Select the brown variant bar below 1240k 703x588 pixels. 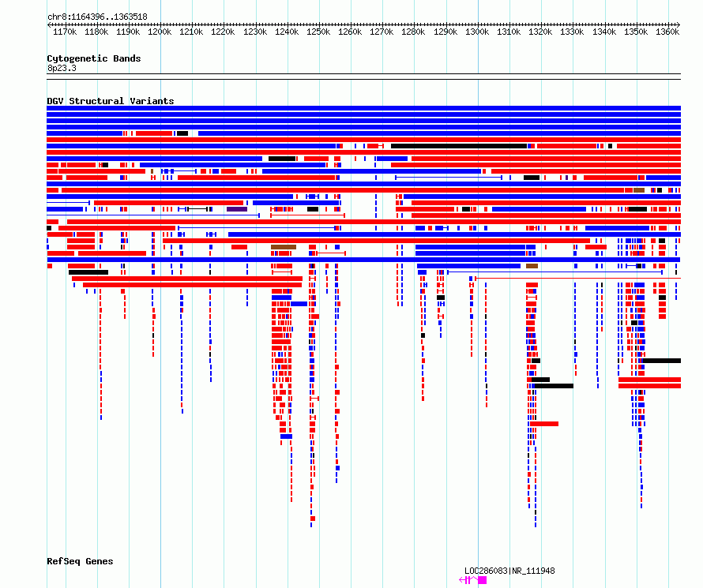click(x=284, y=247)
